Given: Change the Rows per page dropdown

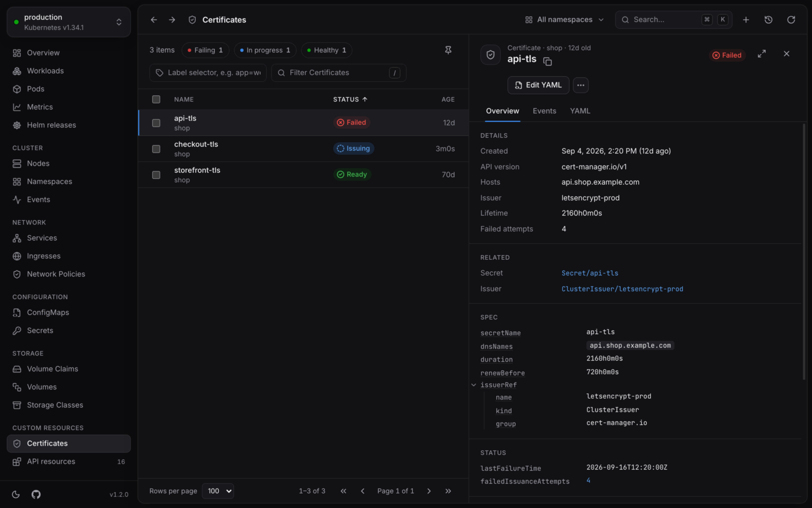Looking at the screenshot, I should [218, 491].
